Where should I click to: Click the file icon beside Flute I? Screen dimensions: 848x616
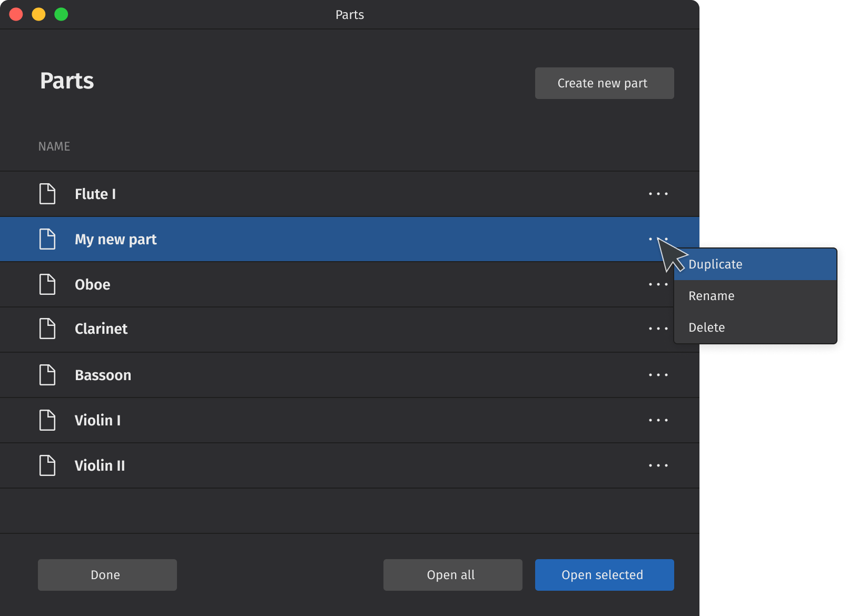point(47,194)
